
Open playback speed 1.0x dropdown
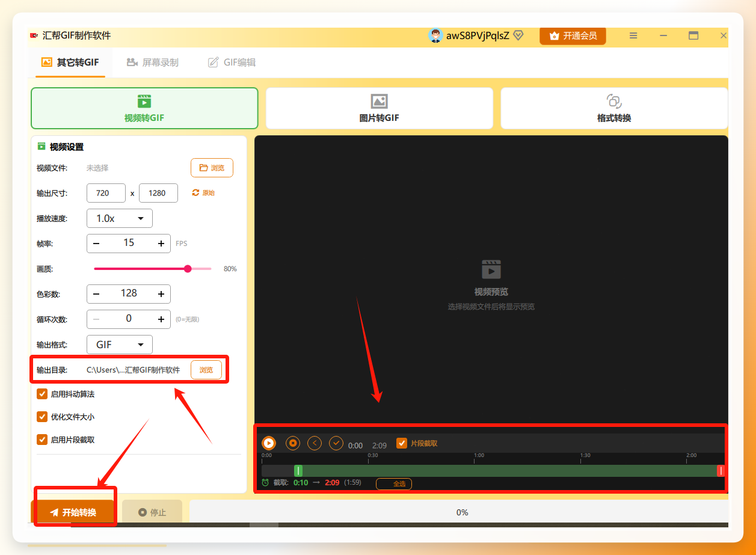(120, 218)
